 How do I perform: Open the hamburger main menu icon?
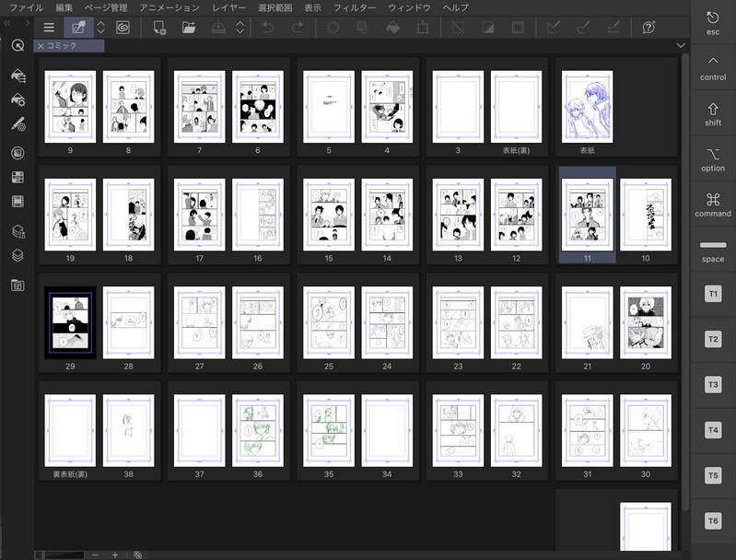pos(49,28)
